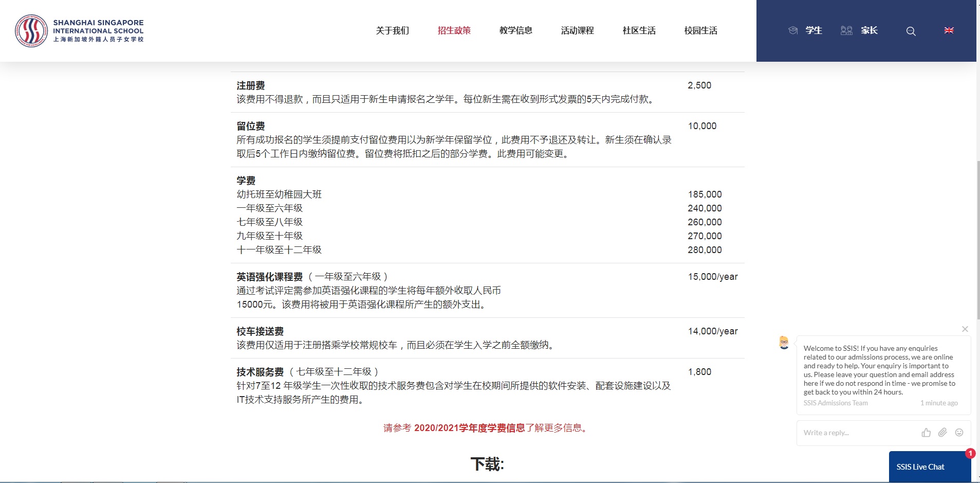
Task: Close the chat welcome popup
Action: pyautogui.click(x=965, y=329)
